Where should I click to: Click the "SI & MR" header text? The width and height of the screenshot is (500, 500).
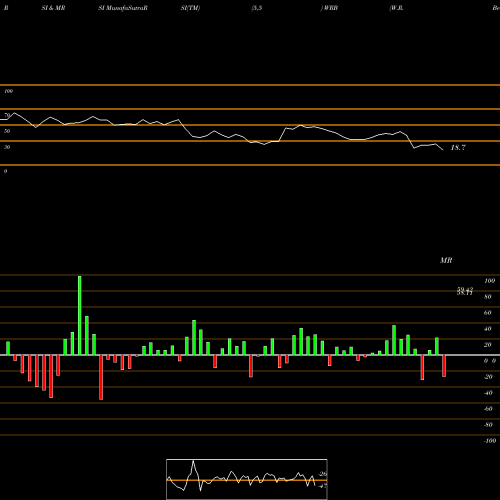coord(53,8)
